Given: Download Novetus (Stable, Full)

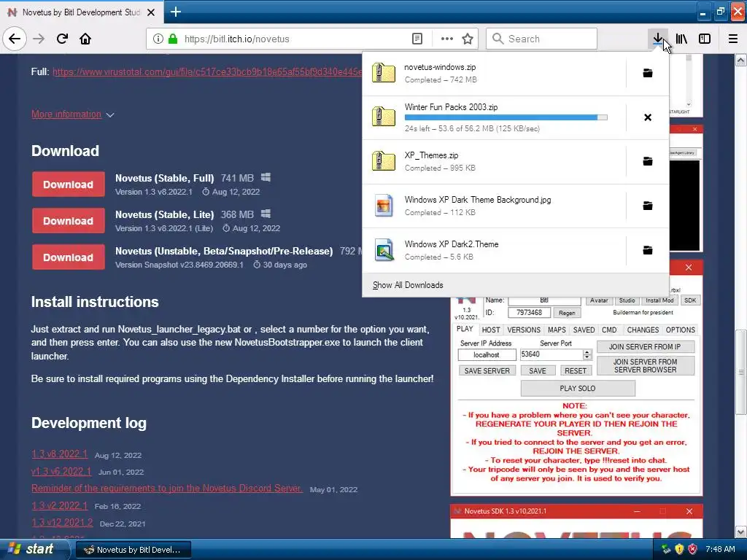Looking at the screenshot, I should pyautogui.click(x=69, y=184).
